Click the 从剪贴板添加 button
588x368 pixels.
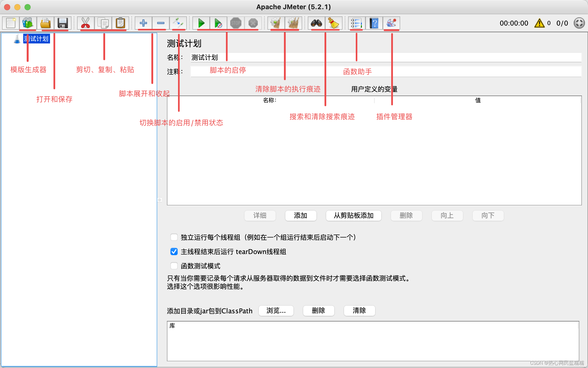click(354, 215)
